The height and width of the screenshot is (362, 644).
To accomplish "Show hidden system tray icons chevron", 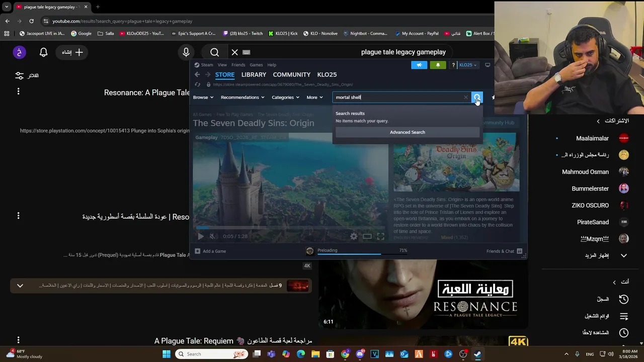I will tap(566, 354).
